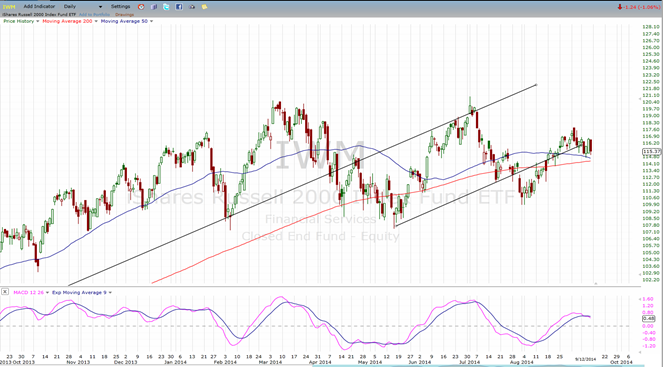This screenshot has height=367, width=663.
Task: Share chart via the Facebook icon
Action: point(179,7)
